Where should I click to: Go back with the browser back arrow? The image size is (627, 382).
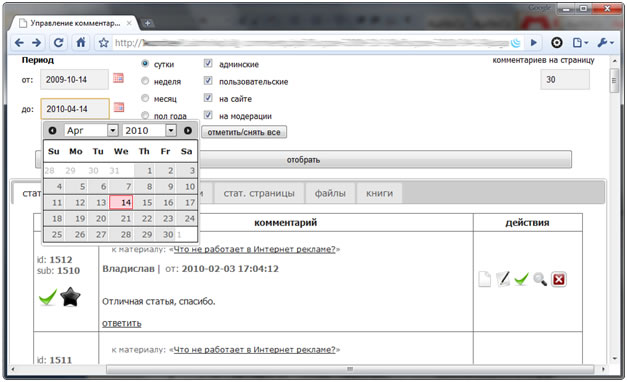click(19, 42)
